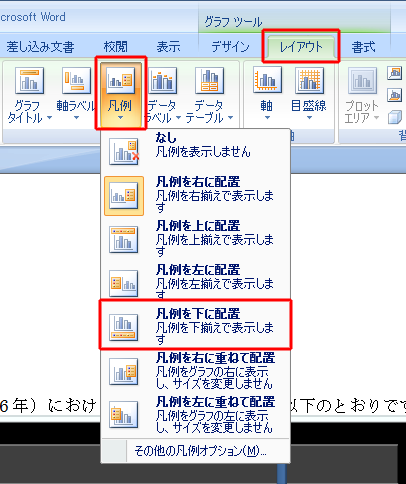
Task: Select 凡例を下に配置 to place legend below
Action: (195, 325)
